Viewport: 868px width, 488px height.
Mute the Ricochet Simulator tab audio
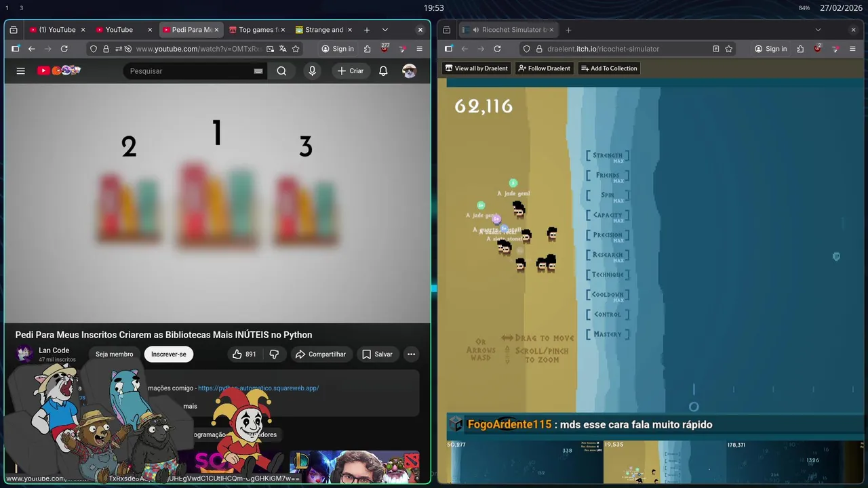(476, 30)
